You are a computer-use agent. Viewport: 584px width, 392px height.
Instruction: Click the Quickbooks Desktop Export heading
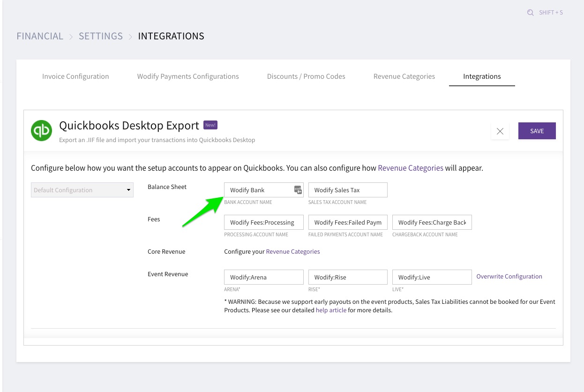coord(129,126)
